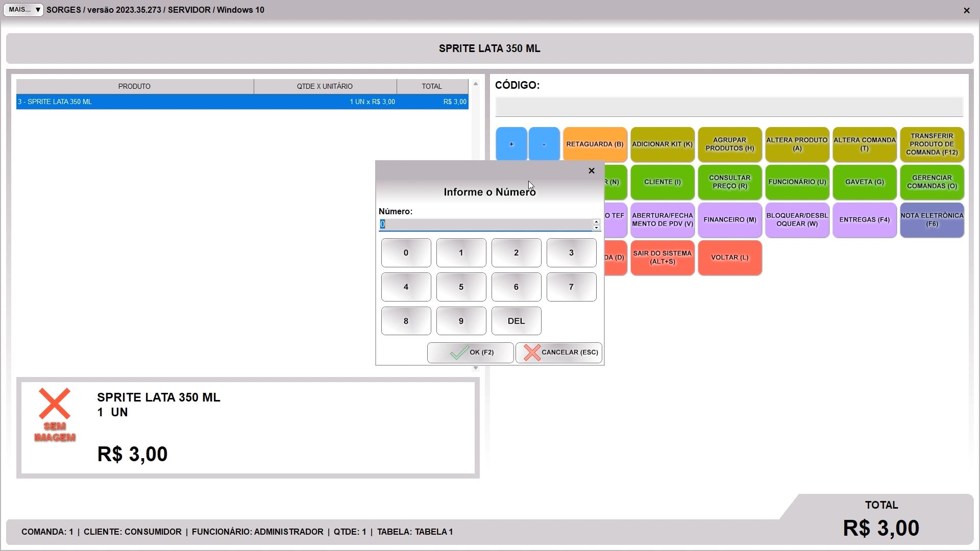Screen dimensions: 980x551
Task: Click the PRODUTO column header
Action: click(135, 86)
